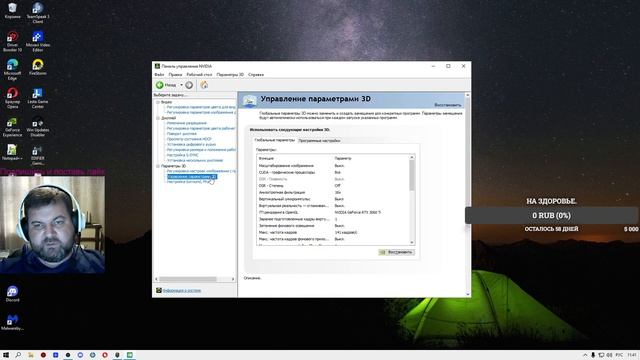This screenshot has height=360, width=640.
Task: Select Поворот дисплея in task tree
Action: [x=182, y=133]
